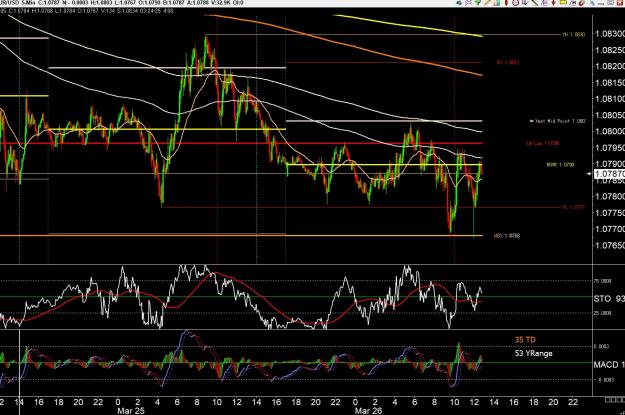Click the 1.0830 price axis label
Screen dimensions: 625x415
[x=610, y=34]
